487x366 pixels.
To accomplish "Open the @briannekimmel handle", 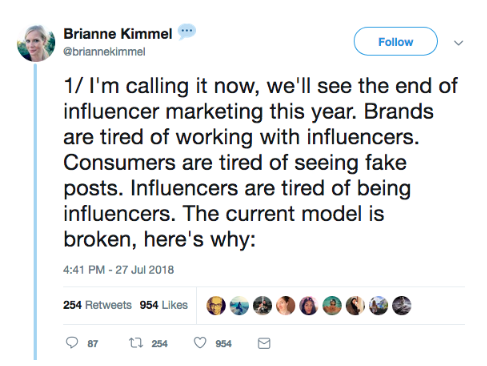I will 104,52.
